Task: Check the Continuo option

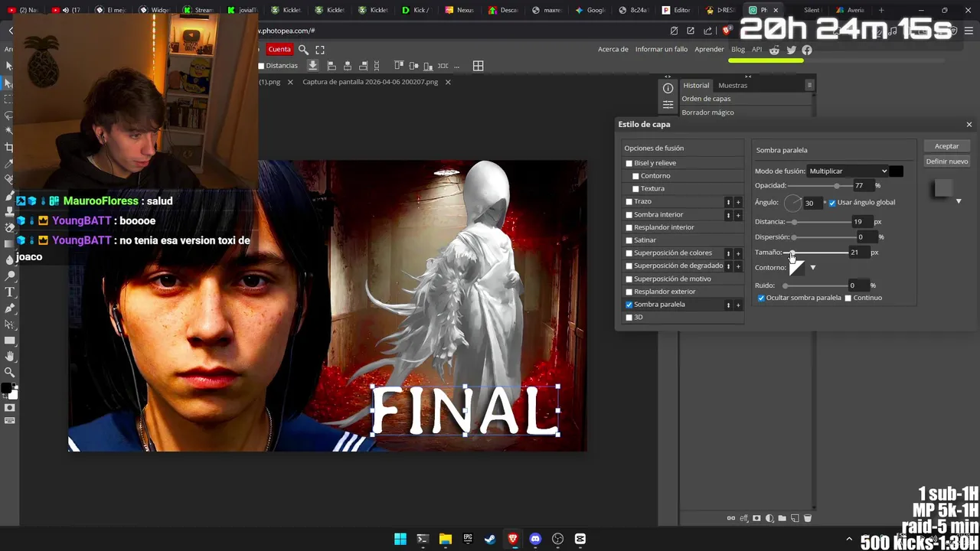Action: click(x=848, y=298)
